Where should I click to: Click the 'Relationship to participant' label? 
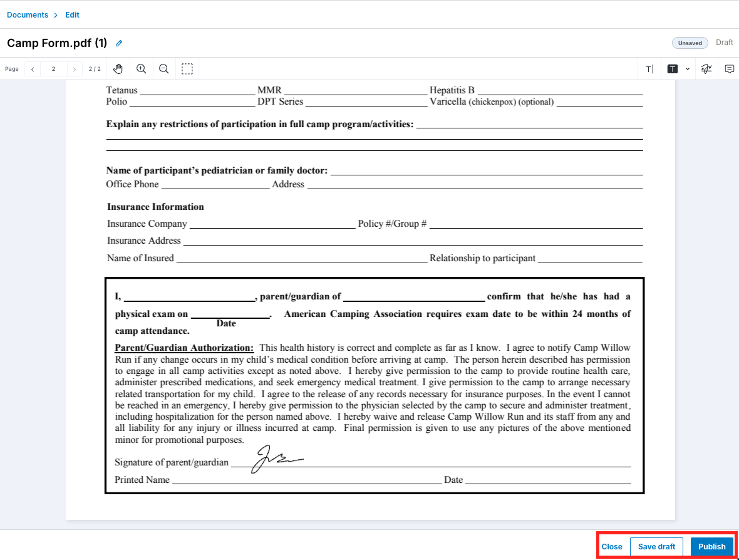click(482, 258)
